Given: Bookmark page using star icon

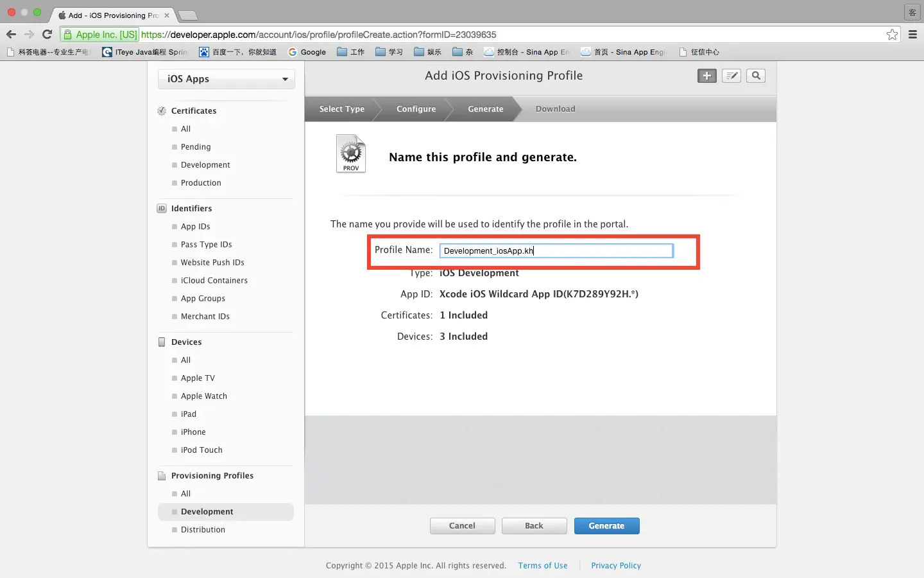Looking at the screenshot, I should coord(892,35).
